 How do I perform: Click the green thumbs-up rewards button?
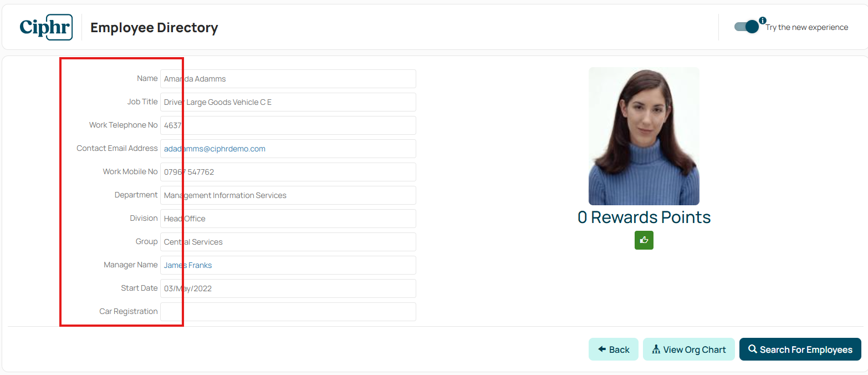coord(644,240)
